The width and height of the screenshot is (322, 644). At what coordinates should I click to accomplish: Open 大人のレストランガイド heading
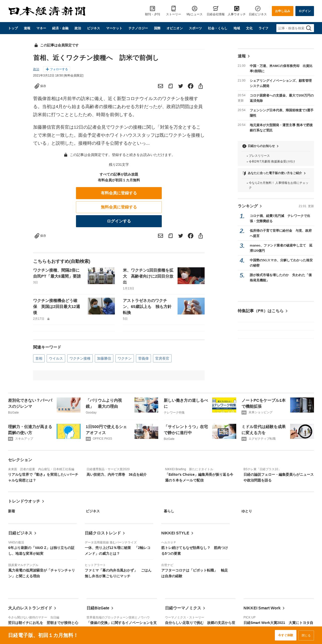pyautogui.click(x=32, y=608)
